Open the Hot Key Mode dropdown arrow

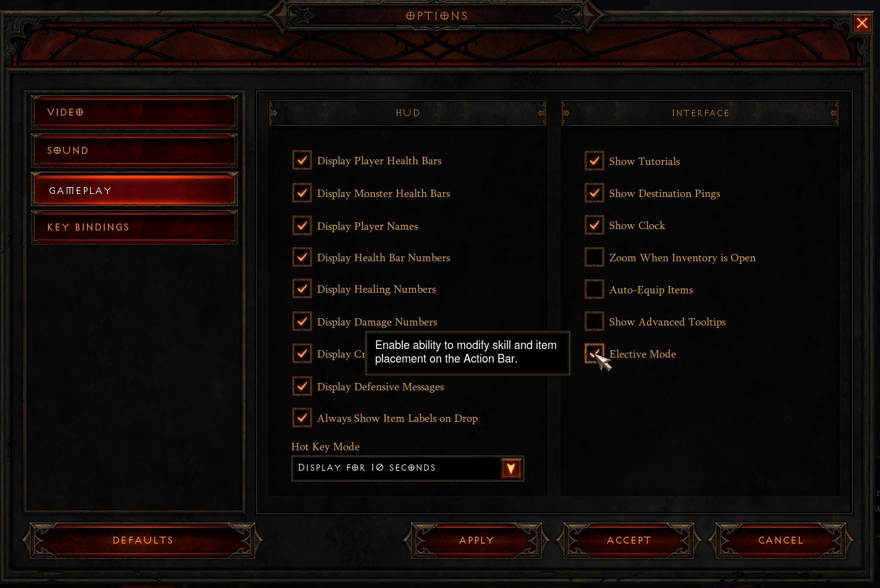(x=511, y=468)
